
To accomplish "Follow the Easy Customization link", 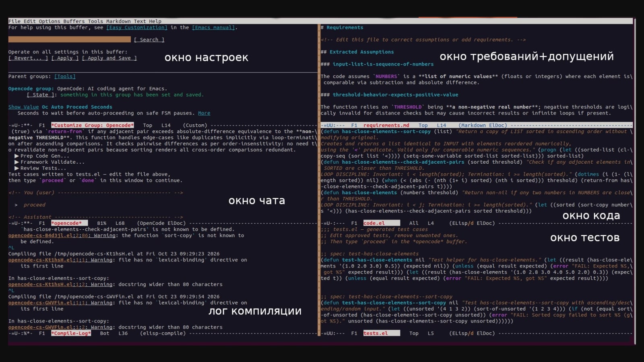I will (x=137, y=27).
